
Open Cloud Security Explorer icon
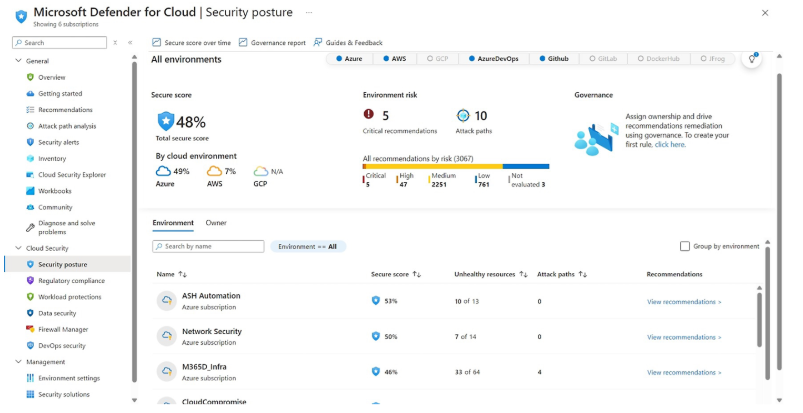(30, 175)
